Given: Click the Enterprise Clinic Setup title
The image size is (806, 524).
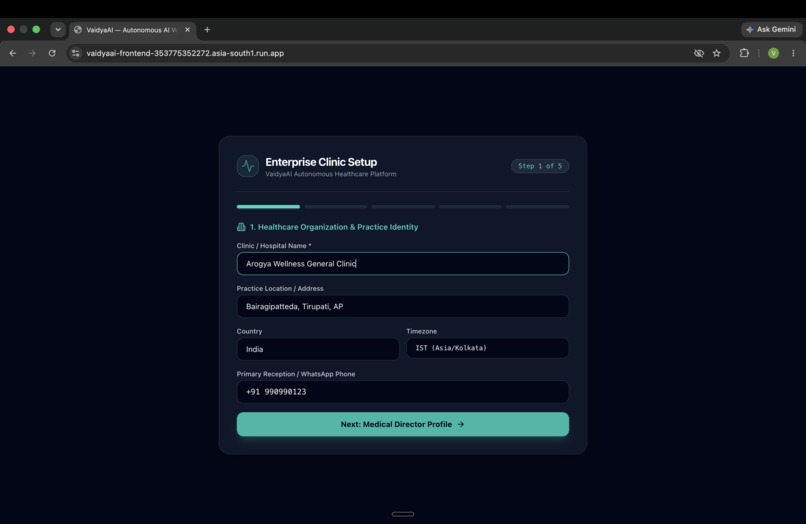Looking at the screenshot, I should pos(321,162).
